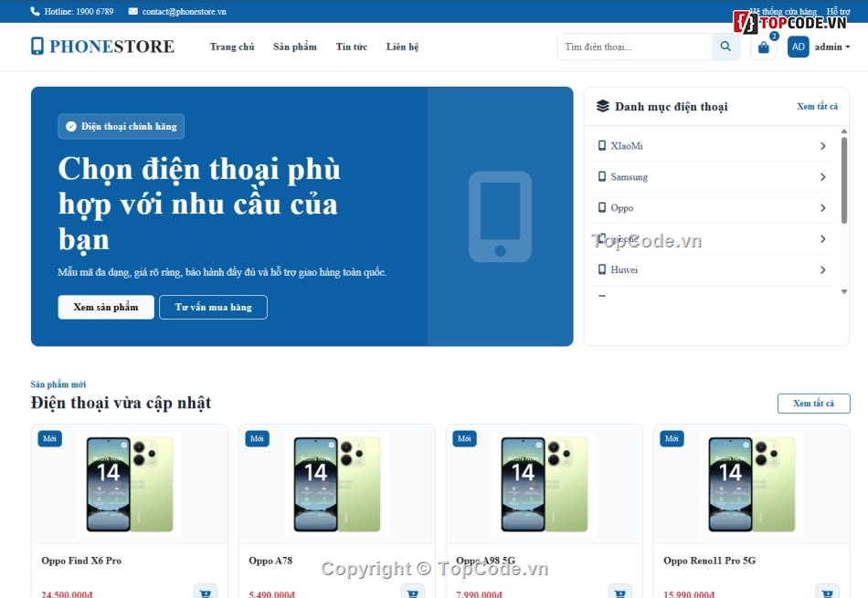This screenshot has width=868, height=598.
Task: Expand the Samsung category chevron
Action: (823, 177)
